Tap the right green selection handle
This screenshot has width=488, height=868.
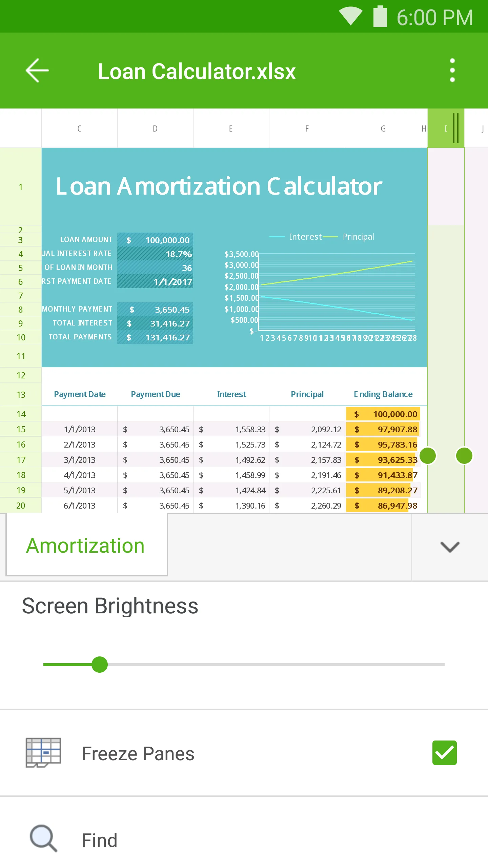pos(464,455)
